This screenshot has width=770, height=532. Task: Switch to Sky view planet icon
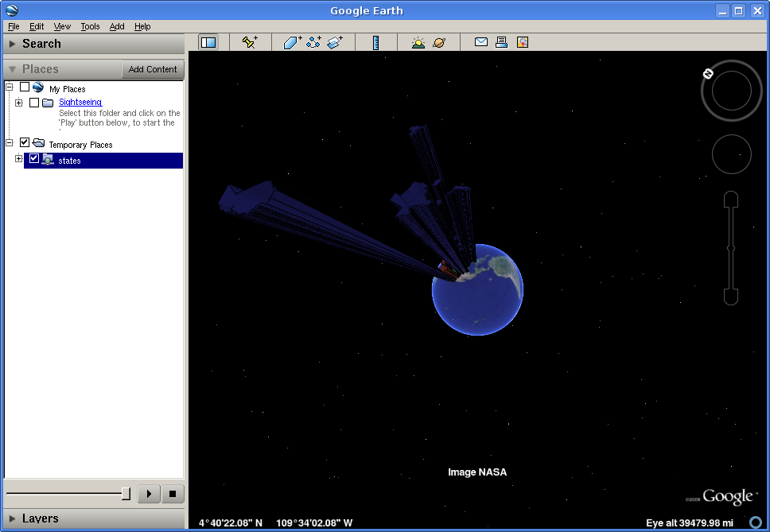[439, 42]
